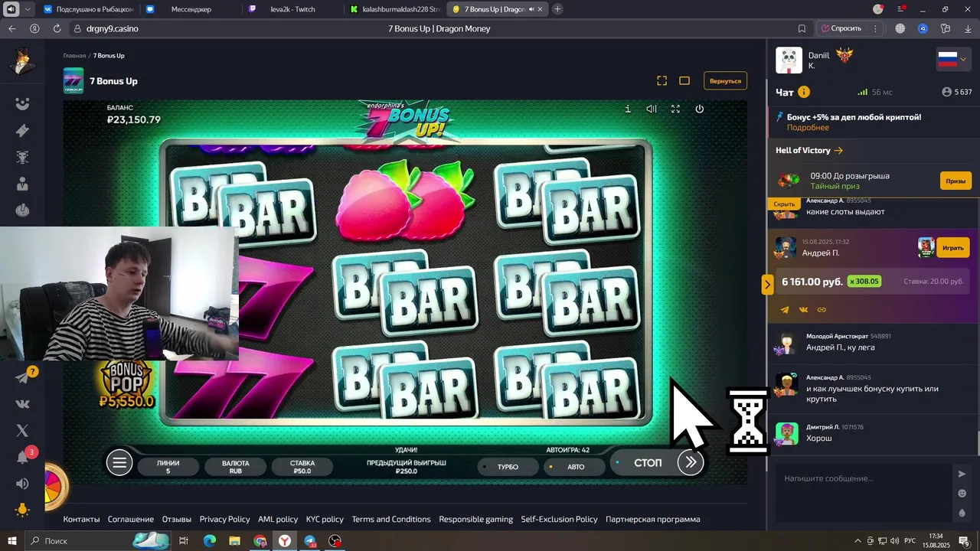Click the СТОП button
This screenshot has height=551, width=980.
pyautogui.click(x=648, y=462)
